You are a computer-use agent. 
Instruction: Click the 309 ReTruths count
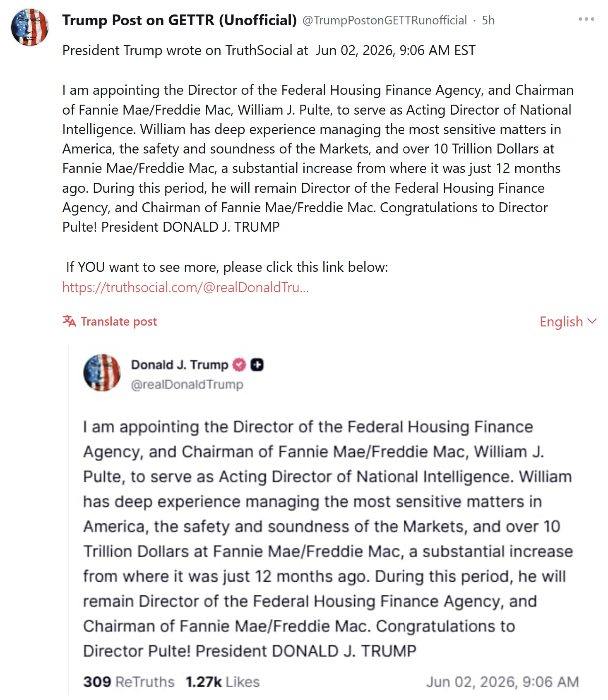(x=129, y=681)
